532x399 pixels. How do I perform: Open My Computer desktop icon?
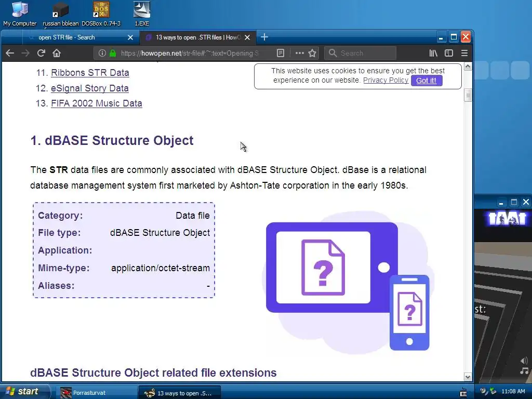(20, 14)
